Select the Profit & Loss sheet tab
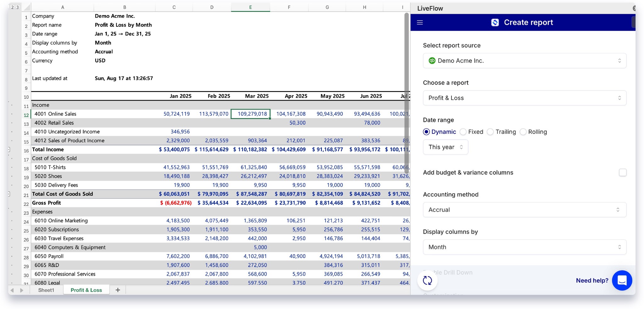This screenshot has height=309, width=644. pos(86,290)
